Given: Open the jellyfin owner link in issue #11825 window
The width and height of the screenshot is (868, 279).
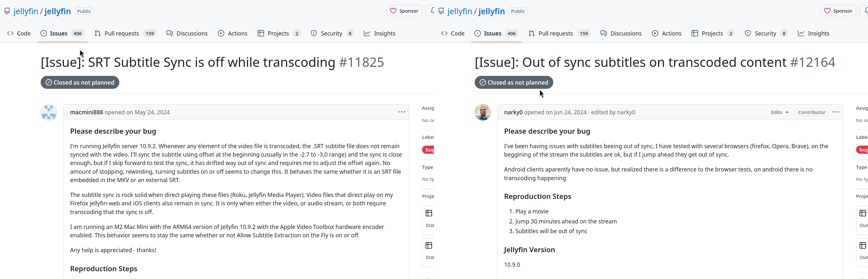Looking at the screenshot, I should click(x=26, y=11).
